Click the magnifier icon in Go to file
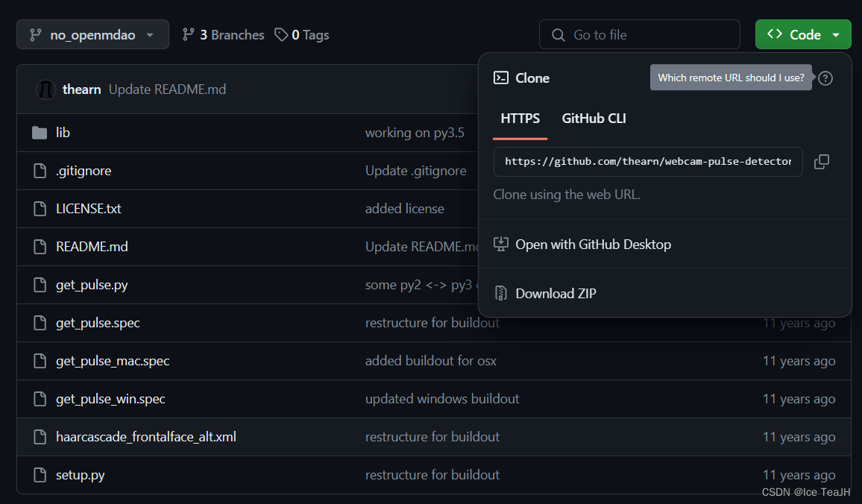The height and width of the screenshot is (504, 862). [x=559, y=34]
